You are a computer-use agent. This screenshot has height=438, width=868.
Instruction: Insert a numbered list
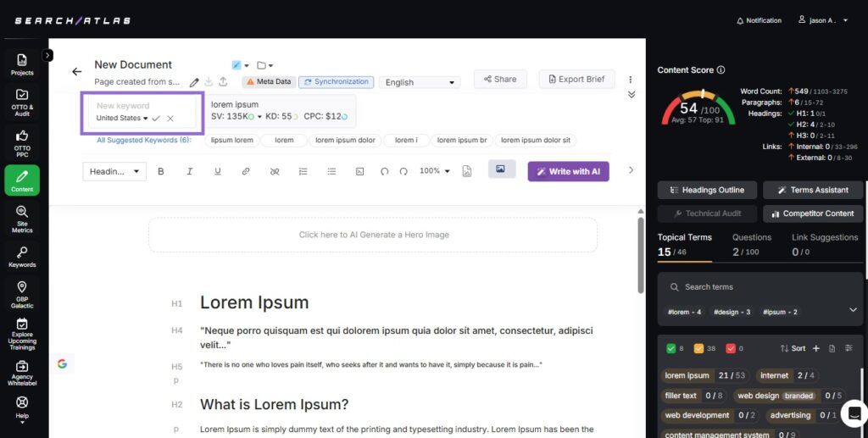[x=303, y=171]
